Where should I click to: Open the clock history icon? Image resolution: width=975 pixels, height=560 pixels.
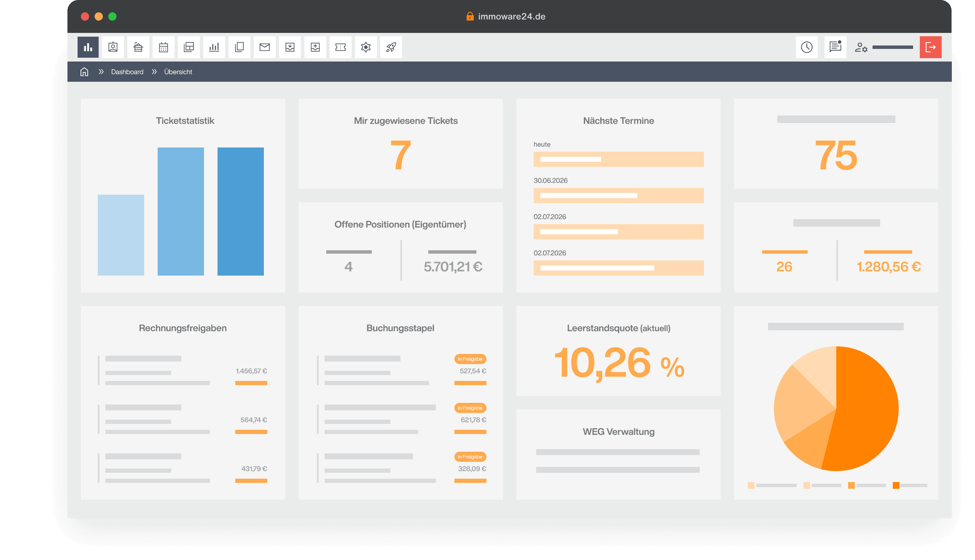point(807,47)
